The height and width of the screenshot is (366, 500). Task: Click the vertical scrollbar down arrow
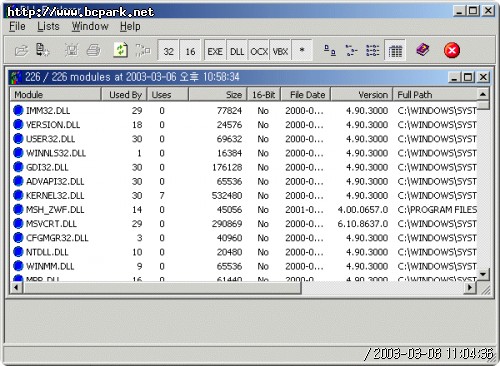pyautogui.click(x=483, y=274)
